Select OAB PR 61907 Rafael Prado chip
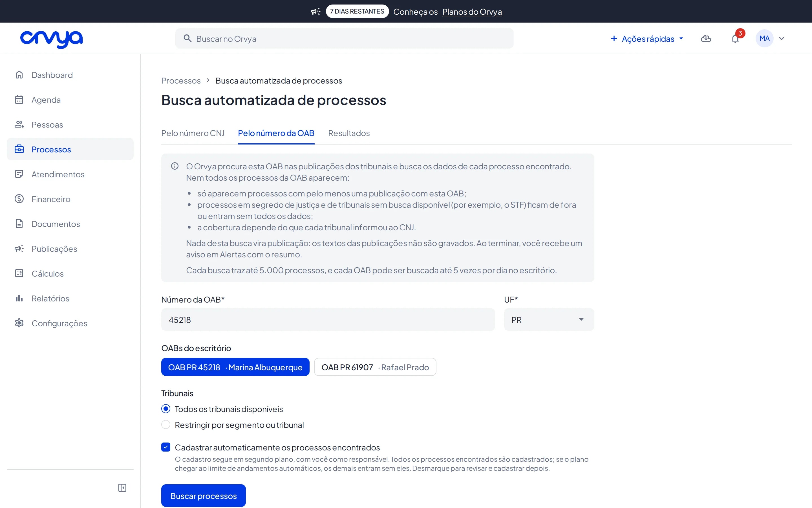 pos(375,367)
